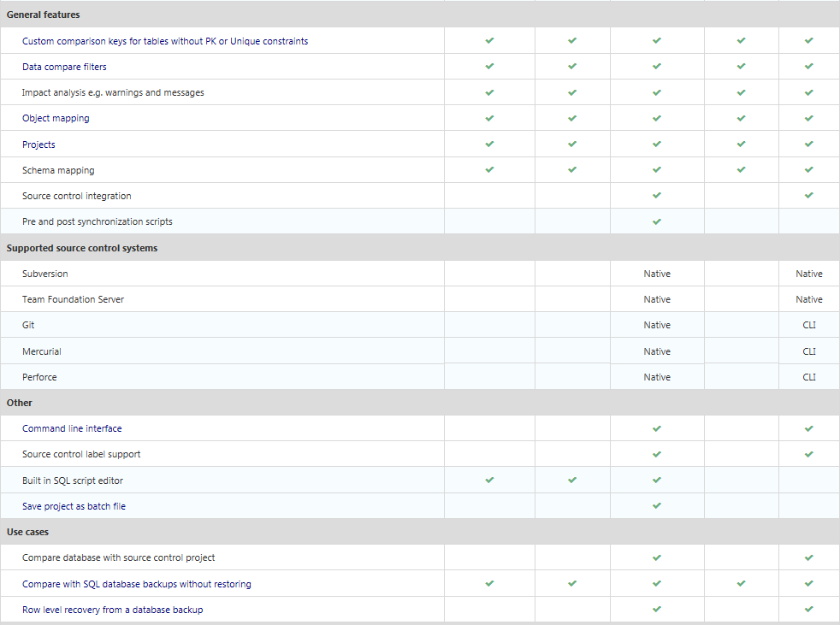
Task: Click the Use cases section header
Action: (x=28, y=532)
